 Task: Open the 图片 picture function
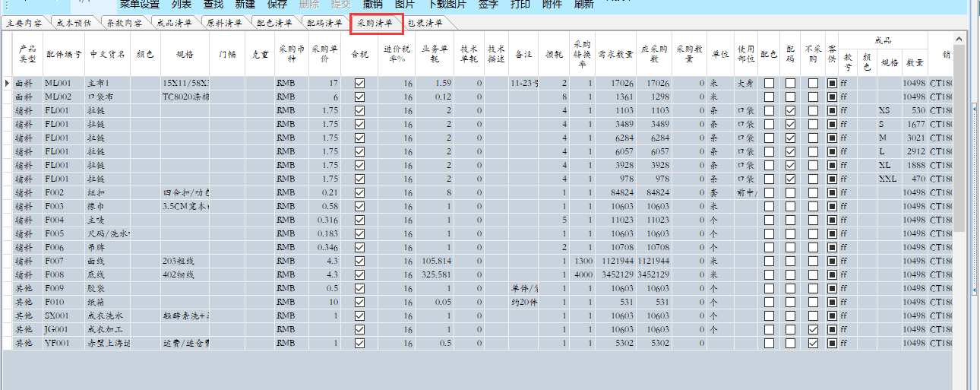point(405,4)
